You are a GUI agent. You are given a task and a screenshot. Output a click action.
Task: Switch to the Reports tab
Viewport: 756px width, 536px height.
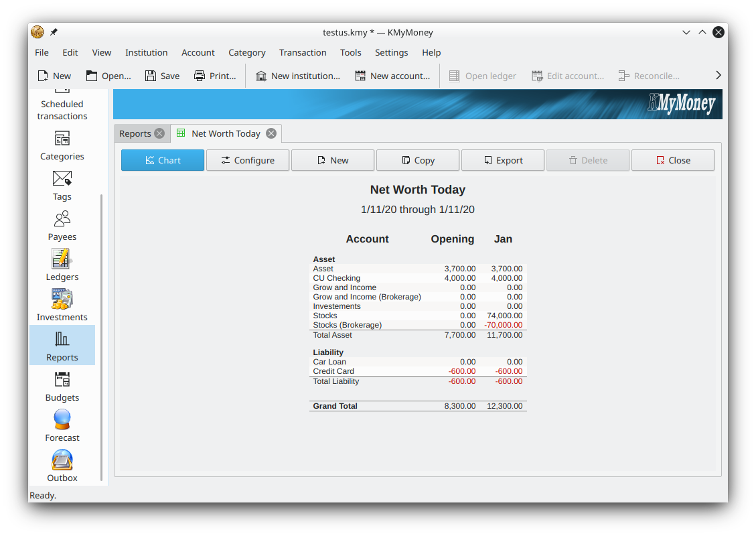click(x=135, y=133)
